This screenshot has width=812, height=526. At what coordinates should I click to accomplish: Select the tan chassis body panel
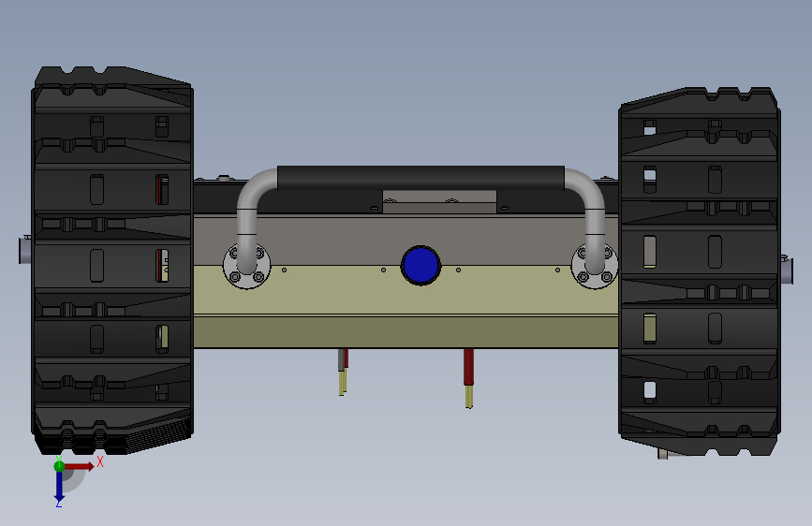[x=406, y=305]
